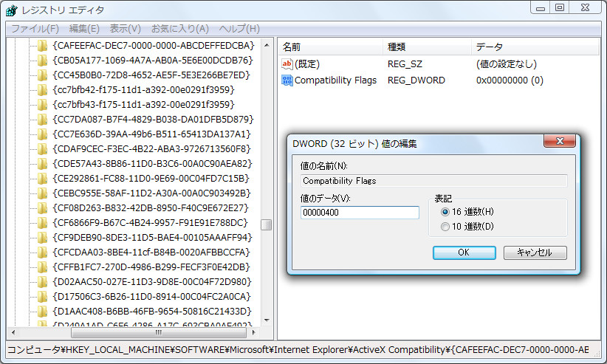Click folder icon of {CC7E636D-39AA-49b6-B511-65413DA137A1}
Viewport: 607px width, 364px height.
[42, 134]
